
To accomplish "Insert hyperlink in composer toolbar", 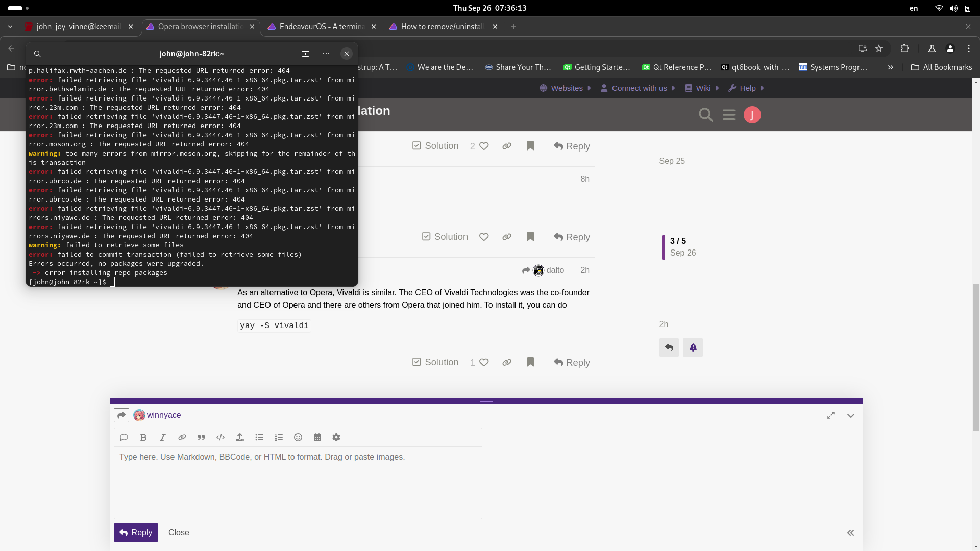I will pyautogui.click(x=182, y=437).
